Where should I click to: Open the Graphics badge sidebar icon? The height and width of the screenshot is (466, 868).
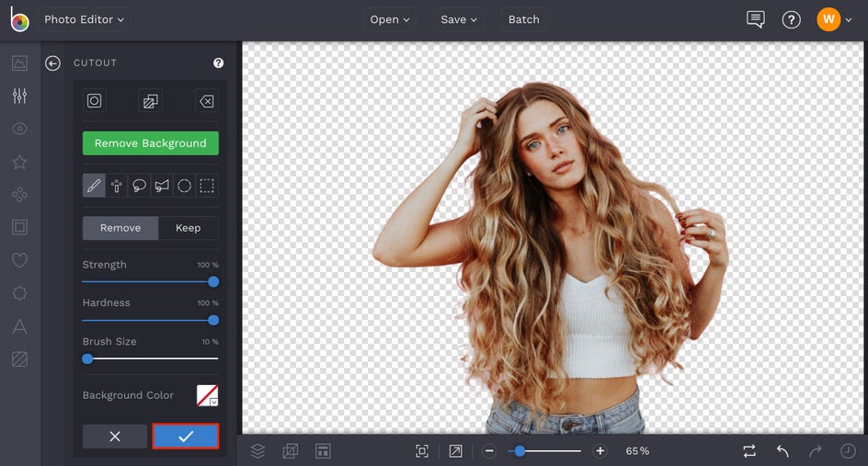(x=19, y=293)
